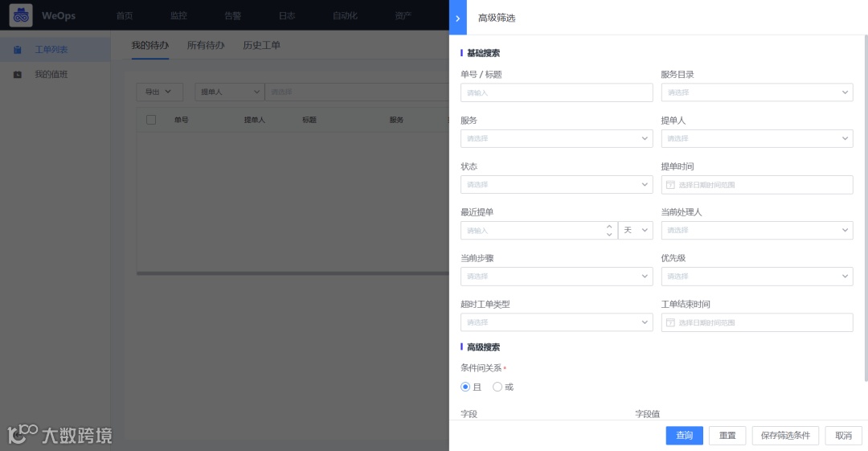Click the 重置 button
Screen dimensions: 868x451
pos(727,436)
